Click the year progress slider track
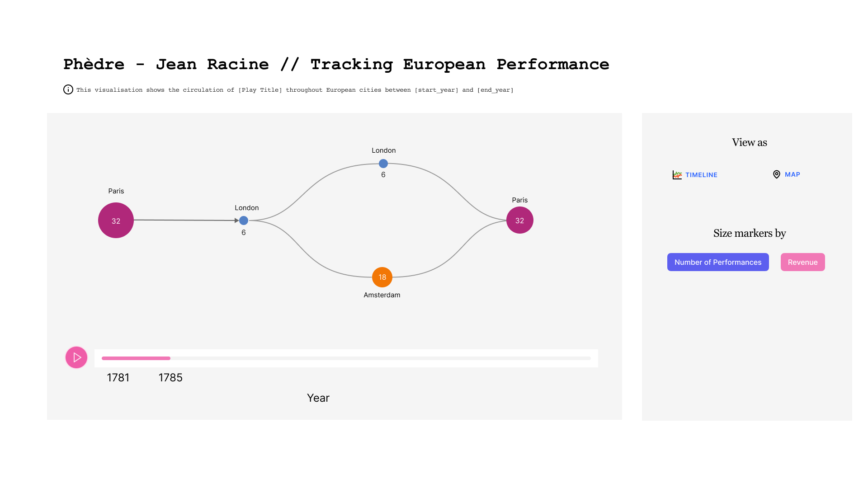This screenshot has width=868, height=488. tap(346, 358)
